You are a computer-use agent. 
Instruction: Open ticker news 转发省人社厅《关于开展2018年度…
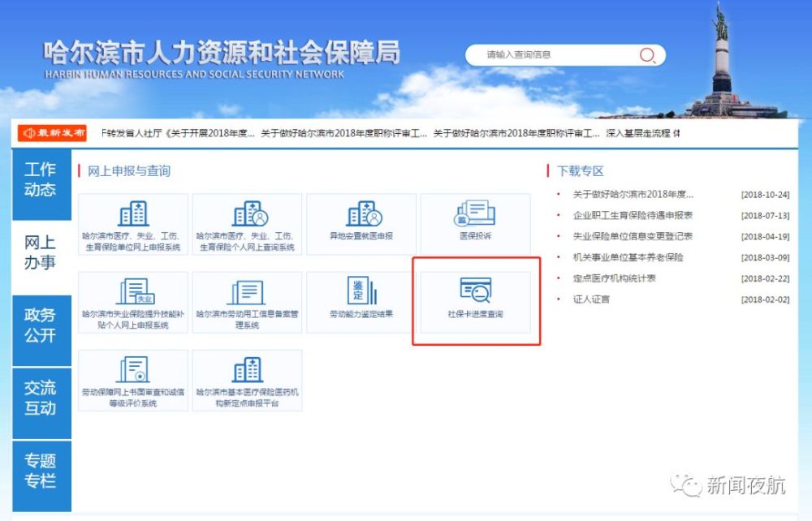[x=178, y=133]
